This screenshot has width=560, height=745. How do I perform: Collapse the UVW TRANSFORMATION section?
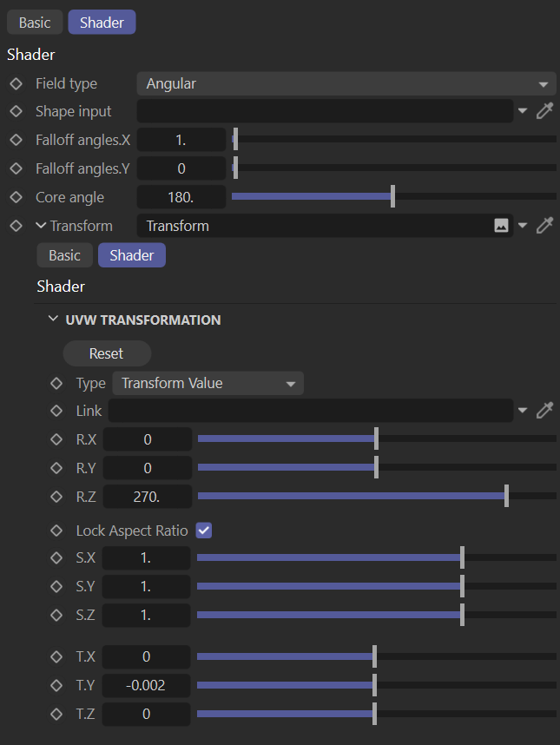[x=54, y=320]
